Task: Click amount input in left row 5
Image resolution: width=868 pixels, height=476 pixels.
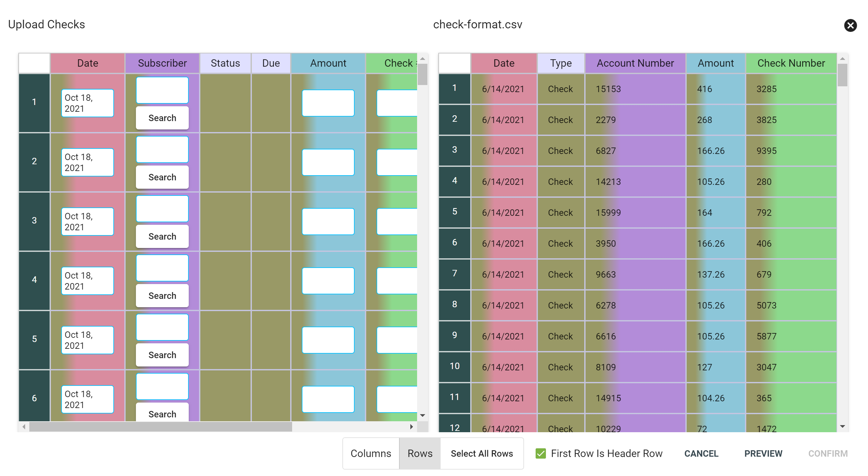Action: 328,340
